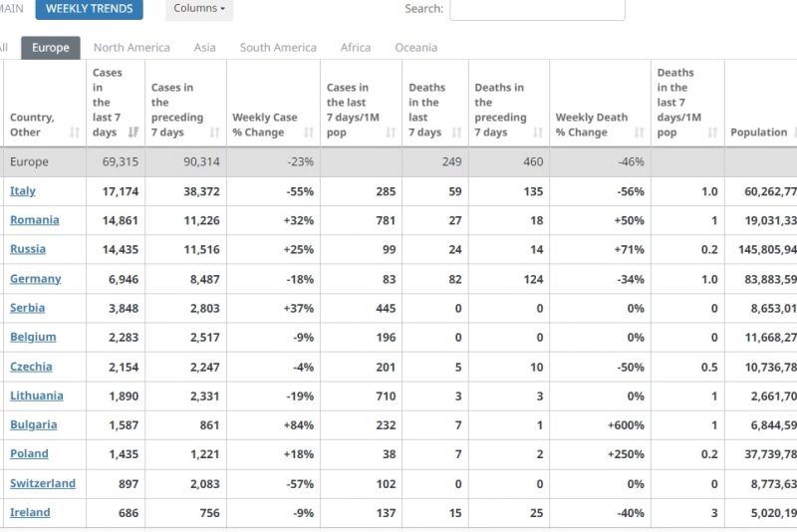Sort Deaths in the preceding 7 days column
The width and height of the screenshot is (797, 532).
538,133
